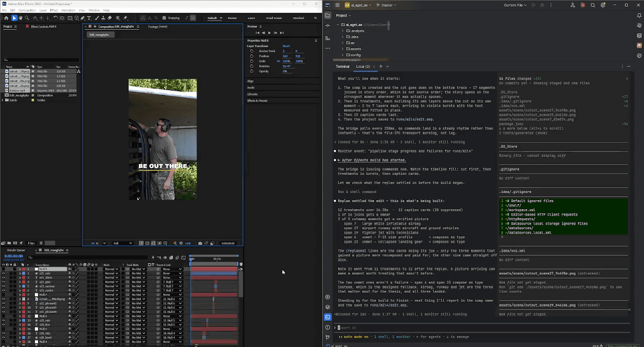Jump to last frame in Preview panel
This screenshot has width=644, height=347.
coord(281,33)
